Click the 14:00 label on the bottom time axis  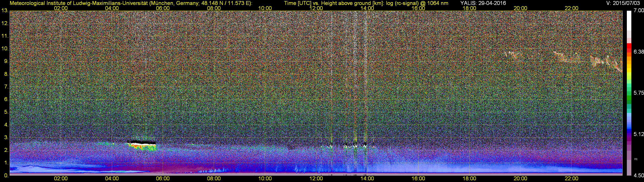(367, 179)
